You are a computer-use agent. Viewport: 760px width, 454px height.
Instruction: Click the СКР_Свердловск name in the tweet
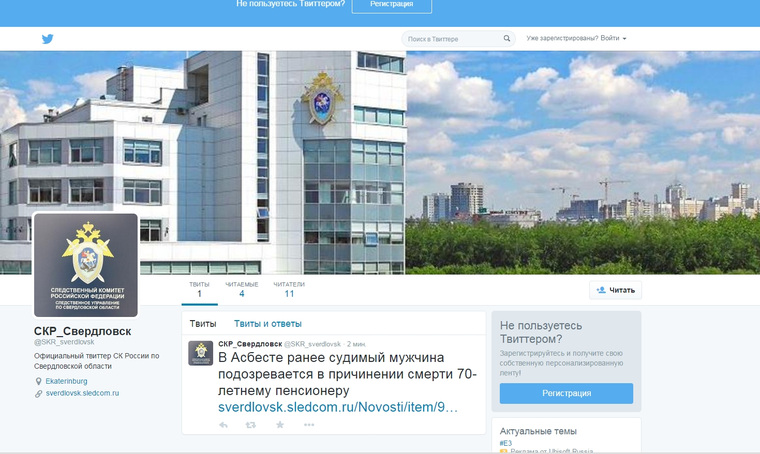coord(250,344)
